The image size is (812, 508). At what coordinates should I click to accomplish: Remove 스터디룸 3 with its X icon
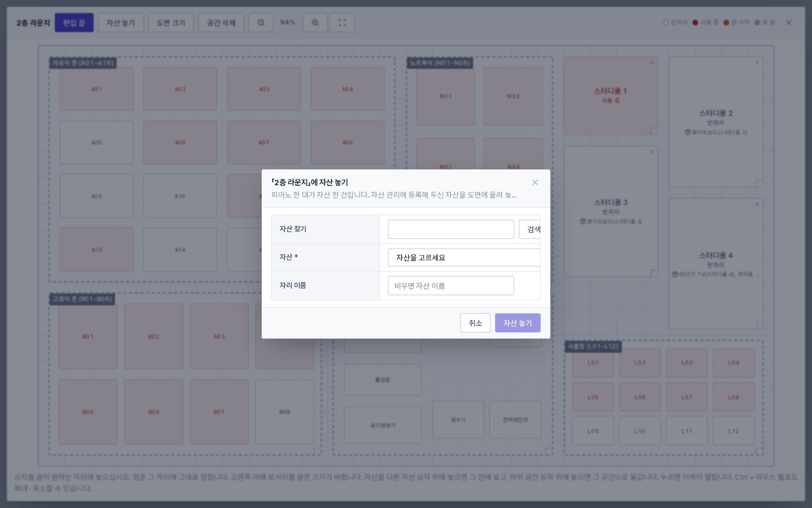click(652, 152)
